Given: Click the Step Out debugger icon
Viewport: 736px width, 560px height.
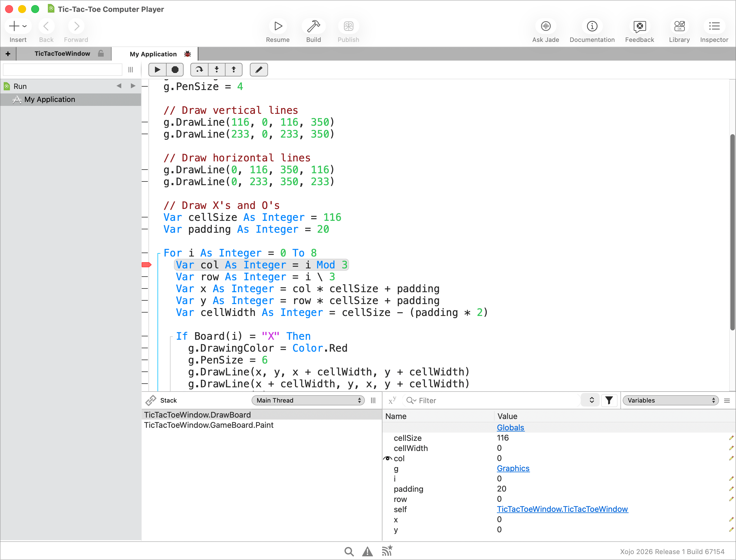Looking at the screenshot, I should 233,70.
